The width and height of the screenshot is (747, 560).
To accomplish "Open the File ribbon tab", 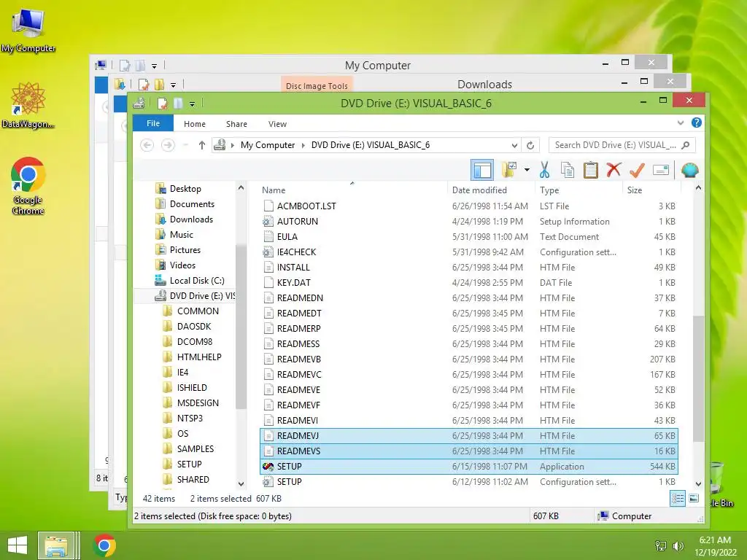I will 153,123.
